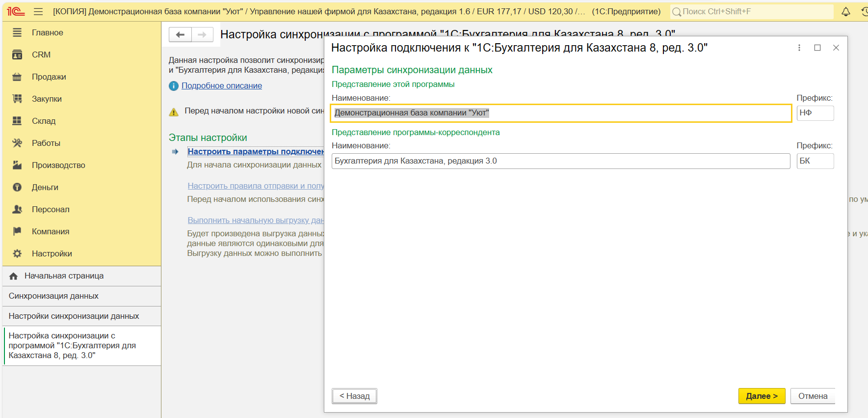Open the 1C main menu hamburger icon
Screen dimensions: 868x418
tap(38, 12)
